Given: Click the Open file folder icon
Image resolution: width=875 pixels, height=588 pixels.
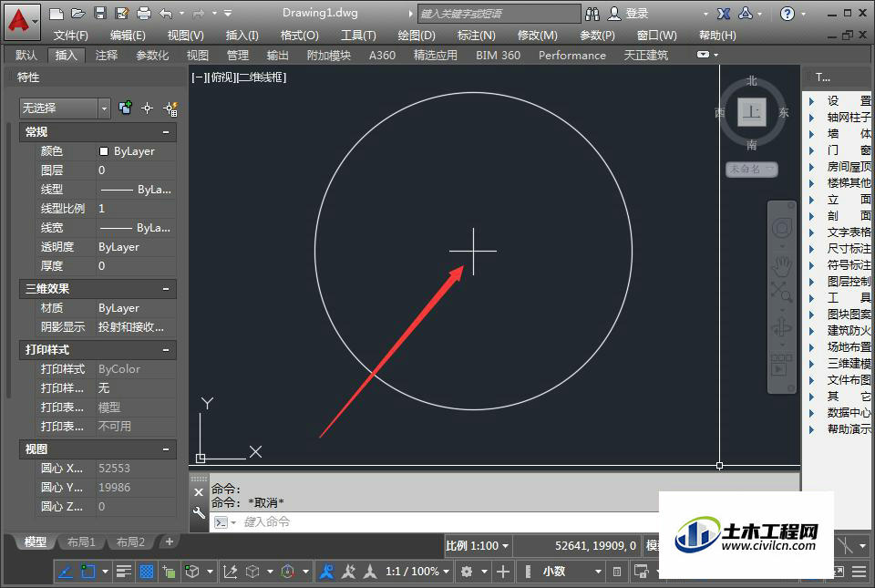Looking at the screenshot, I should click(78, 13).
